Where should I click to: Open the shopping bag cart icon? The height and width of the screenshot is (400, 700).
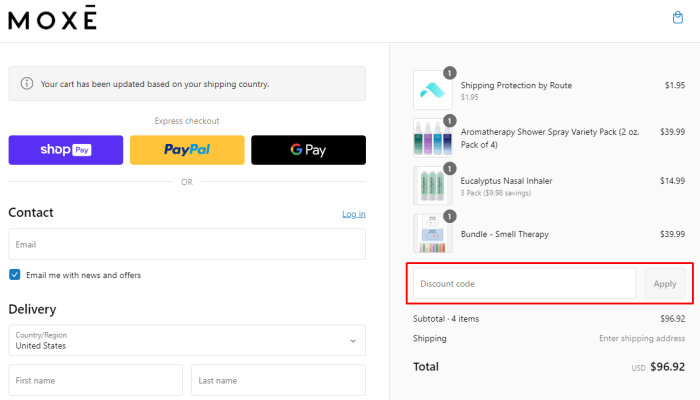pyautogui.click(x=678, y=17)
